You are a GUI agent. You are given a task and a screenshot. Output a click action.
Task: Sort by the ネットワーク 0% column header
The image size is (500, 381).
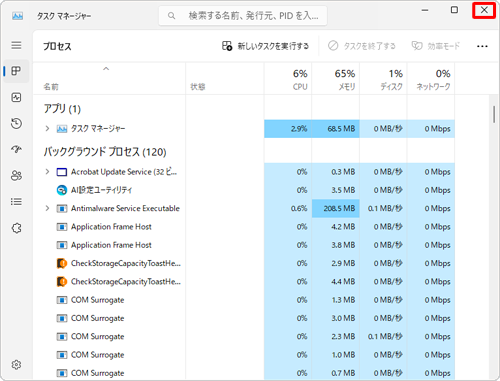tap(431, 79)
